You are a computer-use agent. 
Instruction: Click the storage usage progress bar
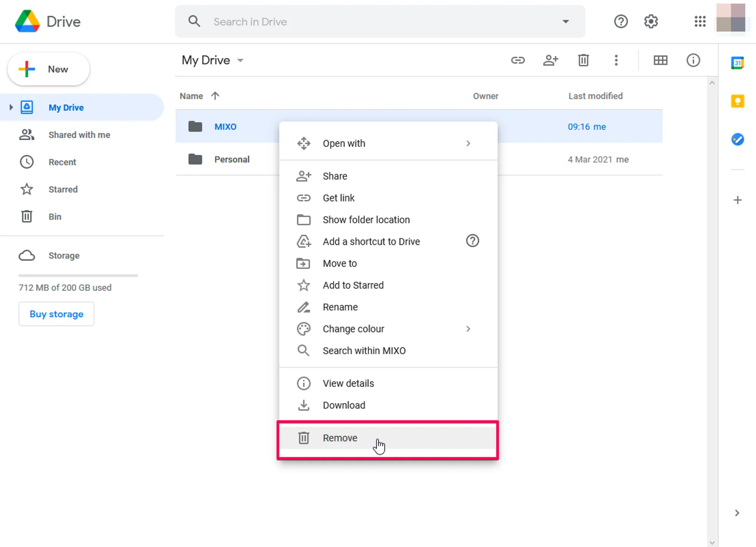click(x=78, y=275)
